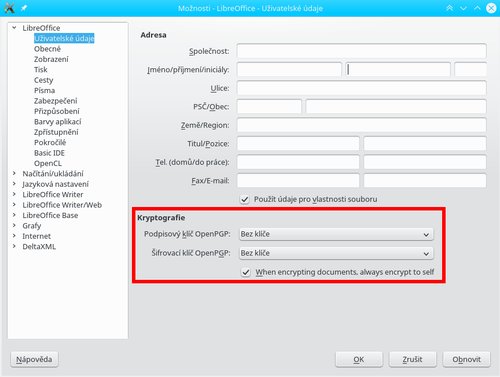This screenshot has width=500, height=377.
Task: Click the application menu icon in title bar
Action: click(x=9, y=8)
